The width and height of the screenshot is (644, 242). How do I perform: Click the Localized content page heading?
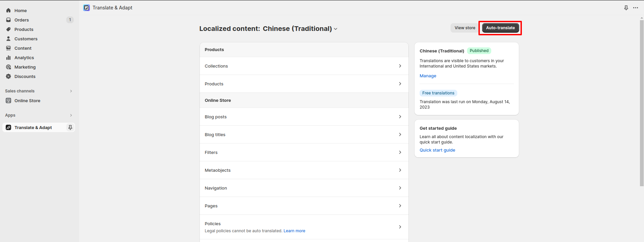click(x=229, y=29)
